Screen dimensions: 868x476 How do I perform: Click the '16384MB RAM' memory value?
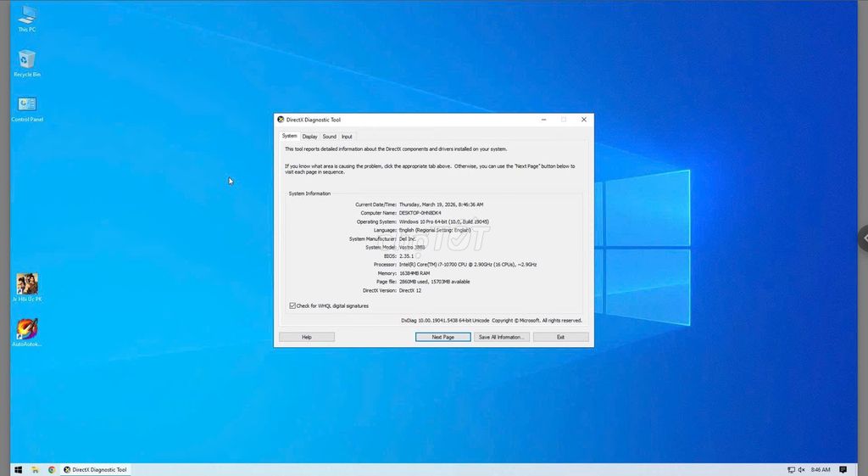[414, 273]
